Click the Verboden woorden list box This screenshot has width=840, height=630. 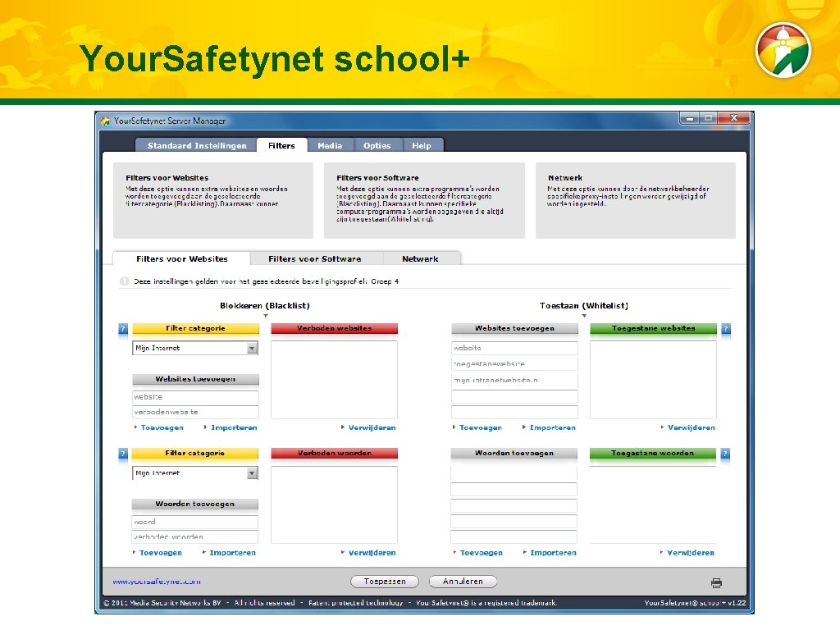(x=335, y=504)
